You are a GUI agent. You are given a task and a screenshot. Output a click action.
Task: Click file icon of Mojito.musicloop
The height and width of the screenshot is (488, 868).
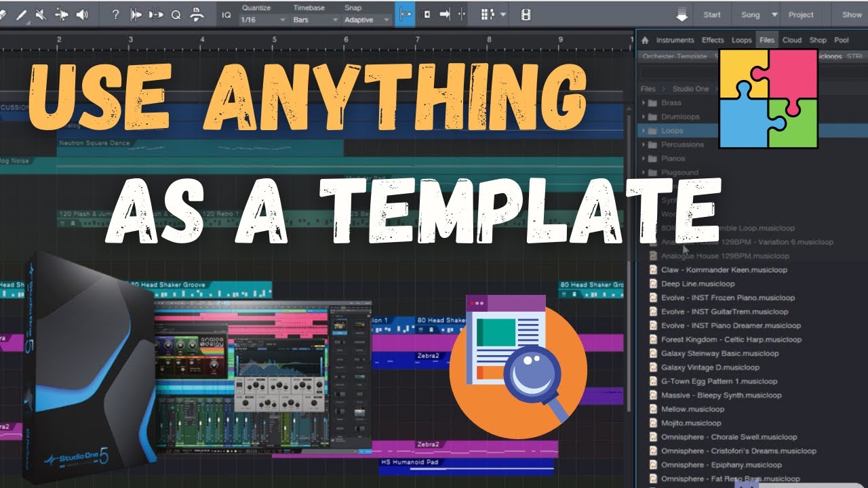coord(654,423)
